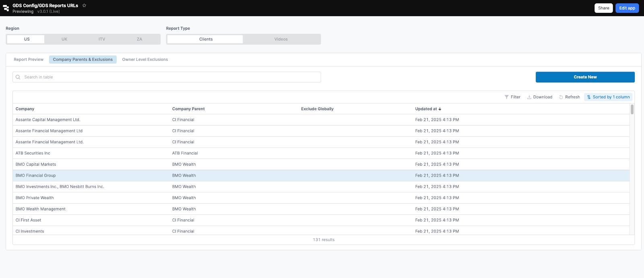The image size is (644, 278).
Task: Select the CI First Asset row
Action: (321, 220)
